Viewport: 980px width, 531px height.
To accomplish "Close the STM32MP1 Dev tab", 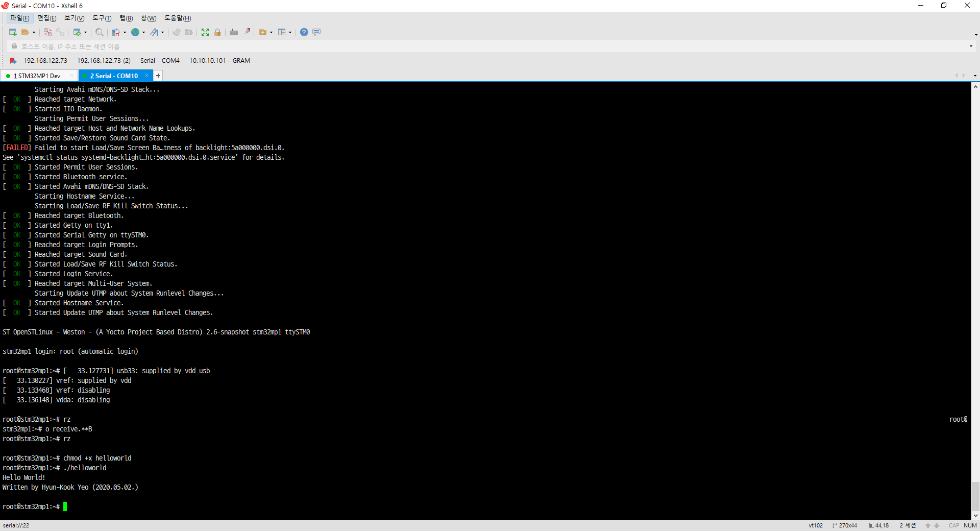I will tap(71, 76).
